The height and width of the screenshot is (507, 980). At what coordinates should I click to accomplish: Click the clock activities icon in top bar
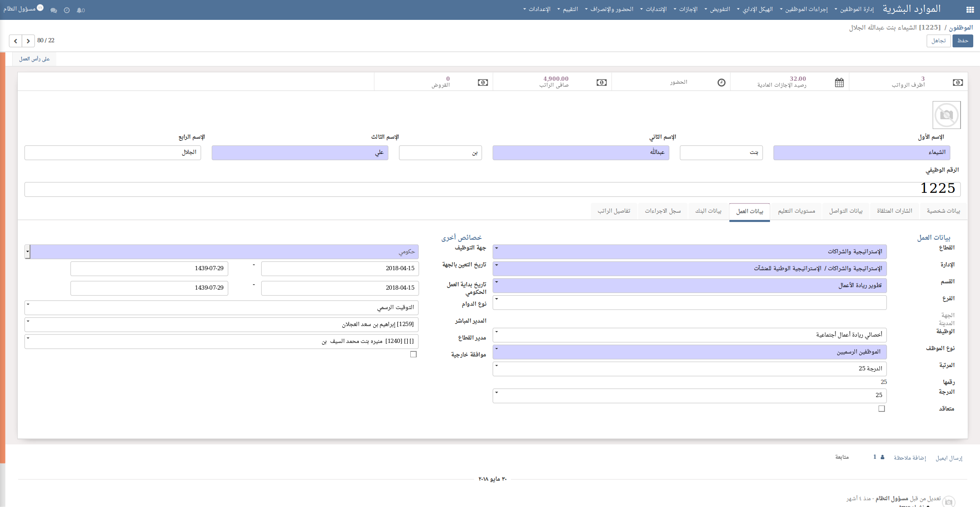[67, 10]
